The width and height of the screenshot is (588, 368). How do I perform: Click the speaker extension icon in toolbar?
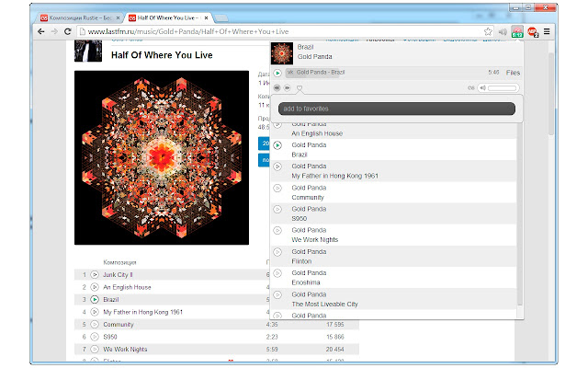click(x=503, y=32)
